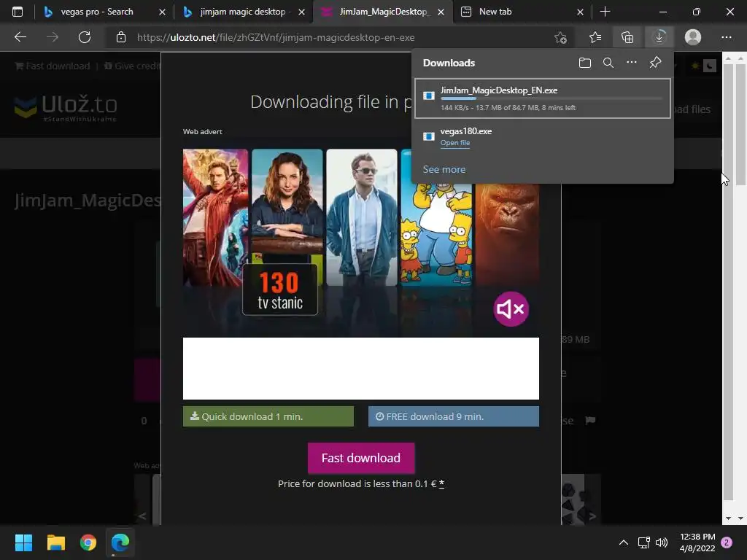Go back to the previous page
Viewport: 747px width, 560px height.
pos(20,37)
